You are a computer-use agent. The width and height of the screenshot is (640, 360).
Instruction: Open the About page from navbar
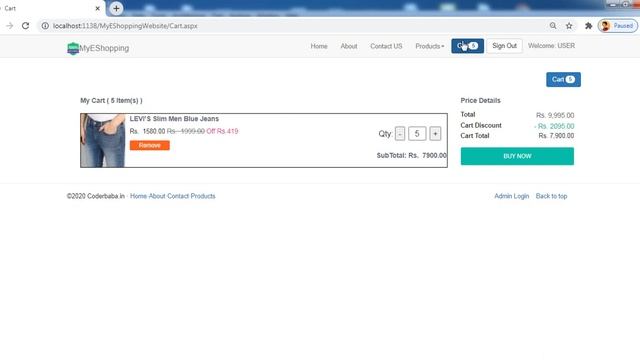tap(349, 46)
